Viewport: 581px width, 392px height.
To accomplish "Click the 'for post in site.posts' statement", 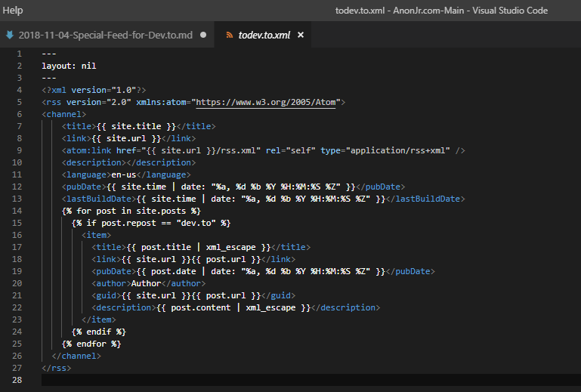I will pyautogui.click(x=131, y=211).
